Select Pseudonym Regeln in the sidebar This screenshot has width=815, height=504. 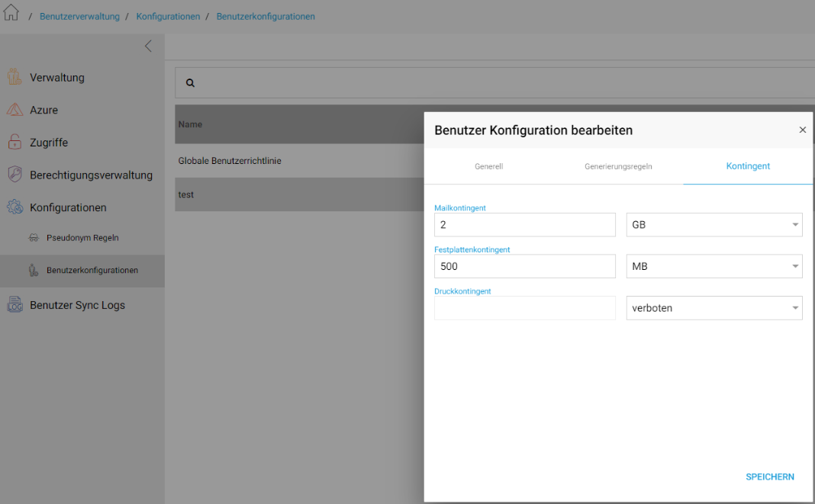click(82, 238)
